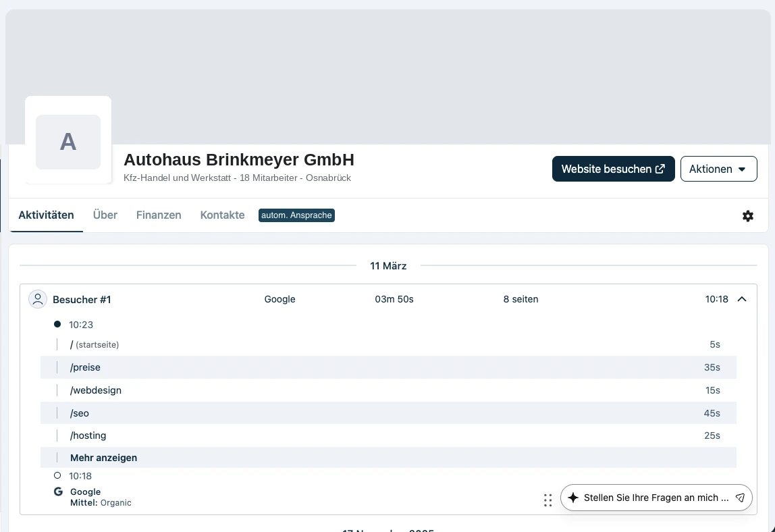Click the Besucher #1 visitor name
Screen dimensions: 775x532
(82, 300)
